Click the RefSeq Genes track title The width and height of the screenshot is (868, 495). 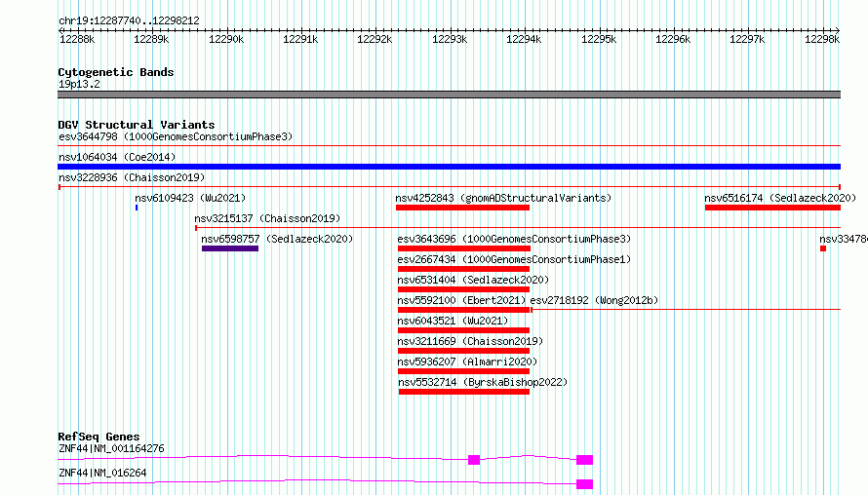[x=99, y=437]
